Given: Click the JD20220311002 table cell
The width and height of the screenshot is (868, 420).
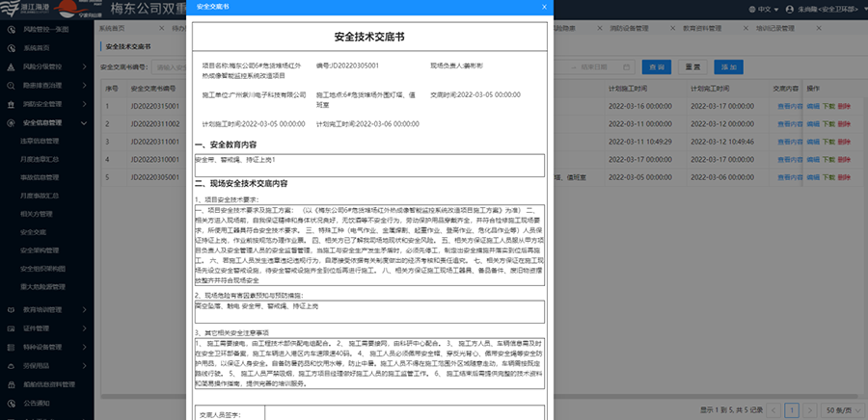Looking at the screenshot, I should point(155,124).
